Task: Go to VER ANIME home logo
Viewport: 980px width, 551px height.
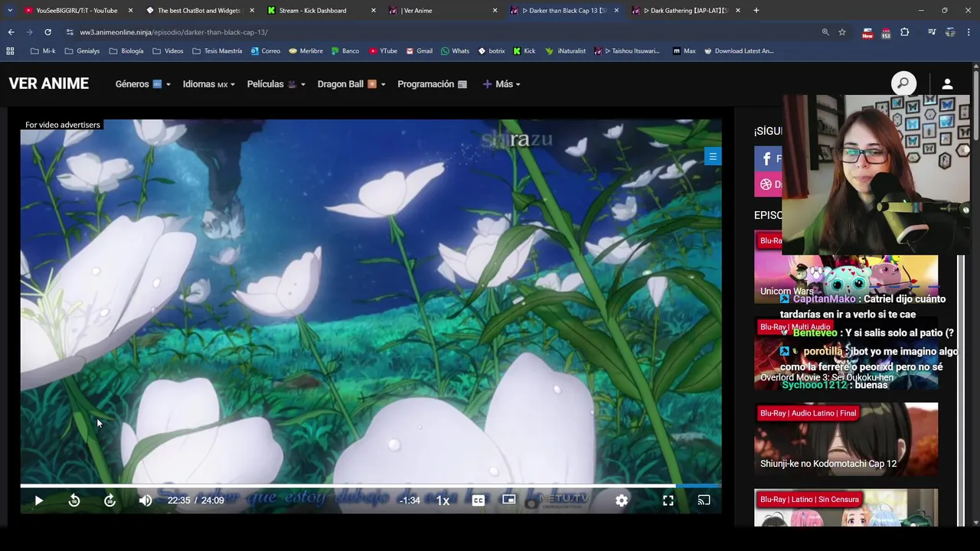Action: (49, 83)
